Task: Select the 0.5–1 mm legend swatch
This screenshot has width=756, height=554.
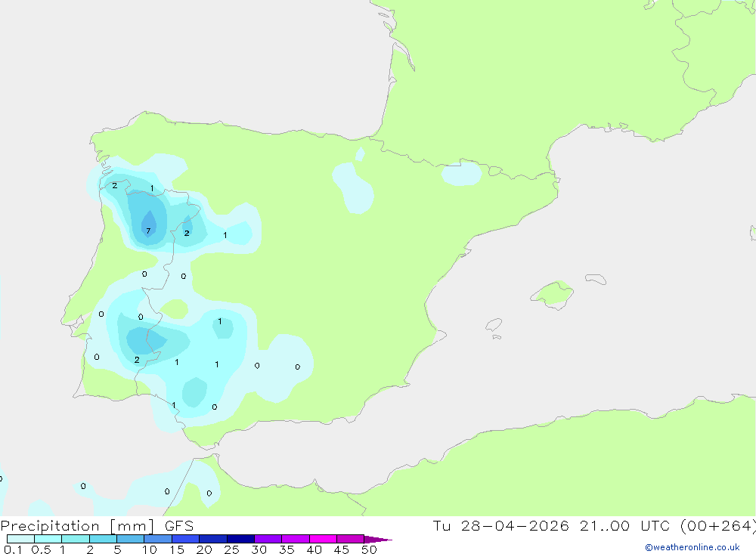Action: point(48,539)
